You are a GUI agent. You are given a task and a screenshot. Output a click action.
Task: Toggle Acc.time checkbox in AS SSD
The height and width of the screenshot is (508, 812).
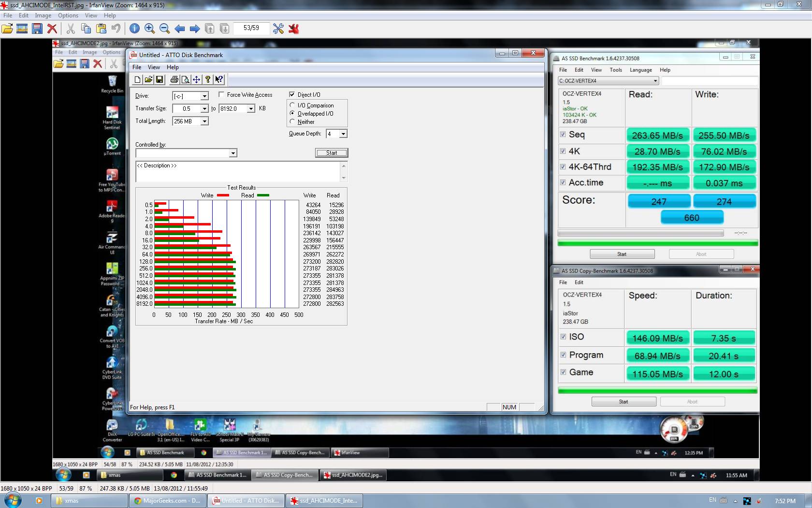[x=563, y=182]
